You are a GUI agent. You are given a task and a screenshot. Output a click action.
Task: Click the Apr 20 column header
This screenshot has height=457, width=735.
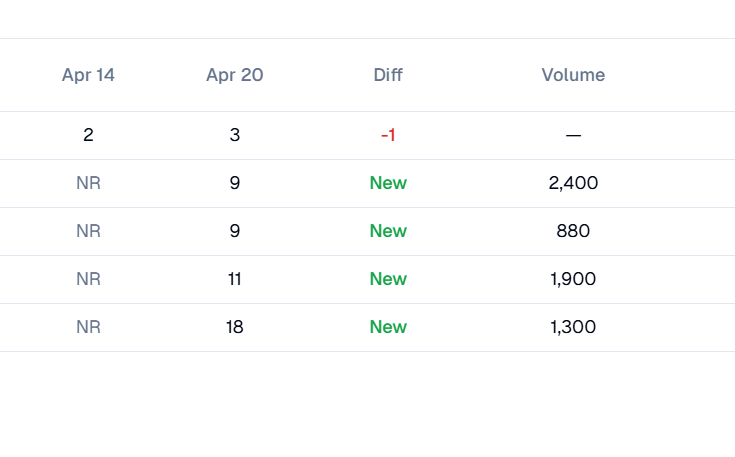234,75
